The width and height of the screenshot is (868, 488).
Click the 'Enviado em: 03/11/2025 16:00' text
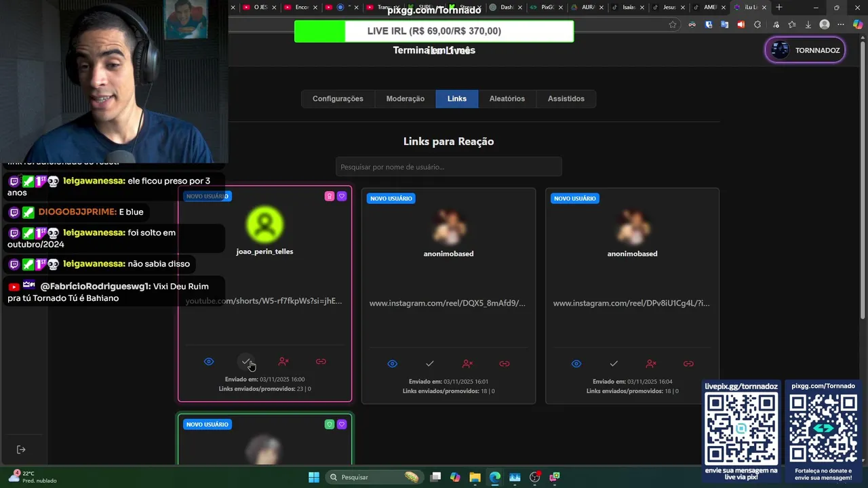click(x=264, y=380)
